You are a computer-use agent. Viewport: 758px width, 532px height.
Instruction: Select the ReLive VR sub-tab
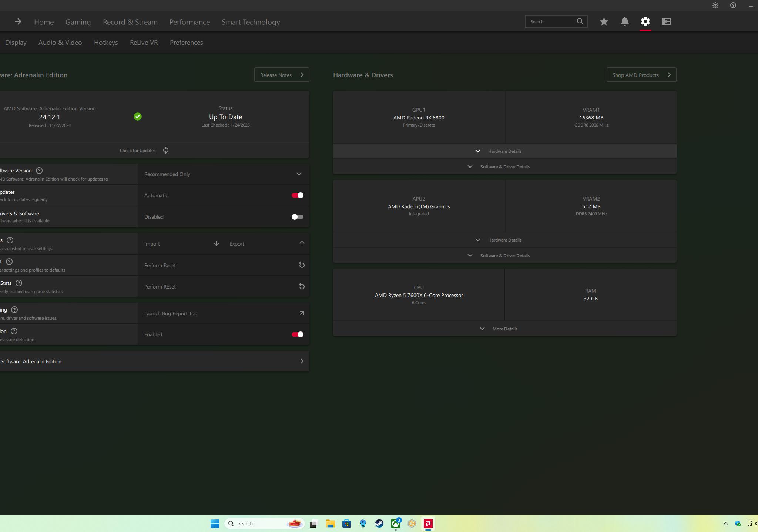click(x=144, y=43)
